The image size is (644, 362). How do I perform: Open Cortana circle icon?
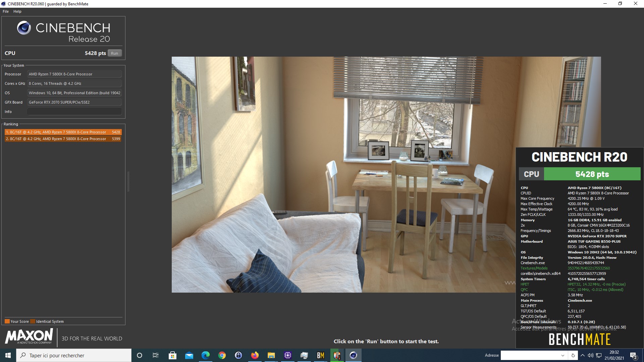(140, 355)
